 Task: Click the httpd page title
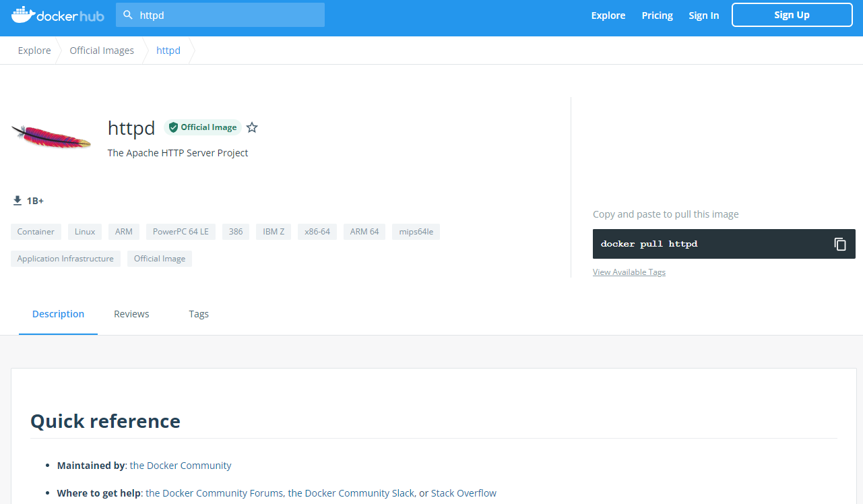tap(131, 127)
